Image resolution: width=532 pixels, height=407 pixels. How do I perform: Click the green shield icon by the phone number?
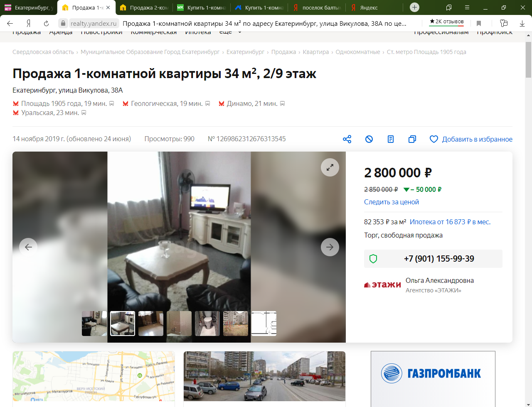pyautogui.click(x=373, y=259)
